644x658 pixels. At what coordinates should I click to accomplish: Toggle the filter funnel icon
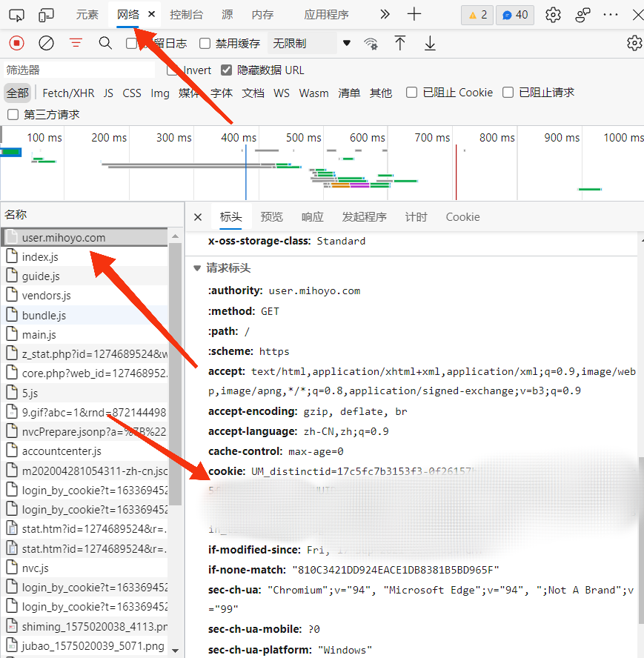pyautogui.click(x=76, y=43)
